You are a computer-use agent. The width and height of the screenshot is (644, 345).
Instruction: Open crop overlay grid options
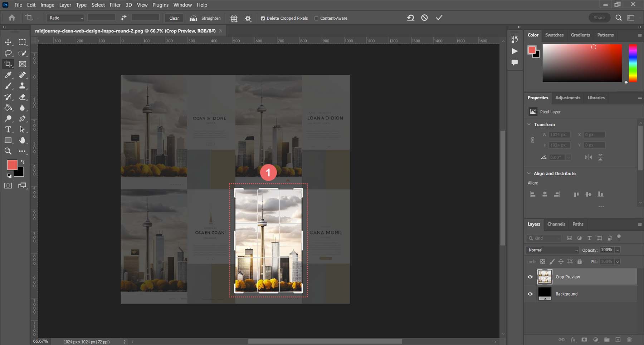[x=234, y=18]
